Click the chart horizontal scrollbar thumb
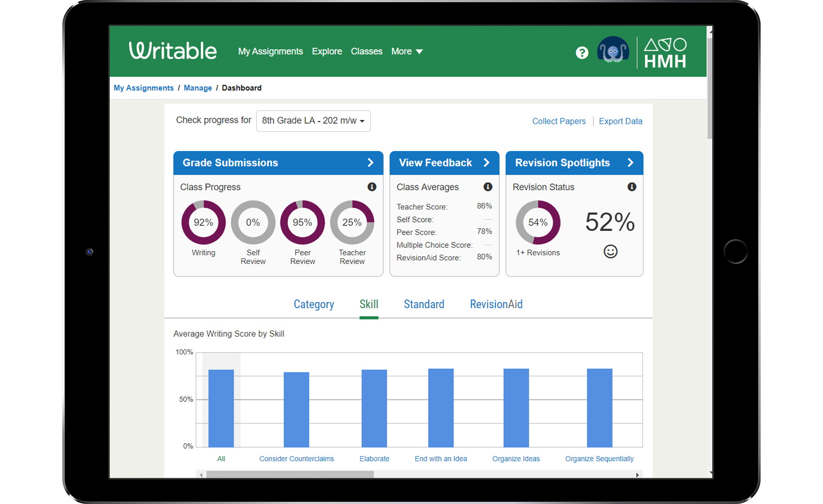Image resolution: width=823 pixels, height=504 pixels. coord(290,475)
